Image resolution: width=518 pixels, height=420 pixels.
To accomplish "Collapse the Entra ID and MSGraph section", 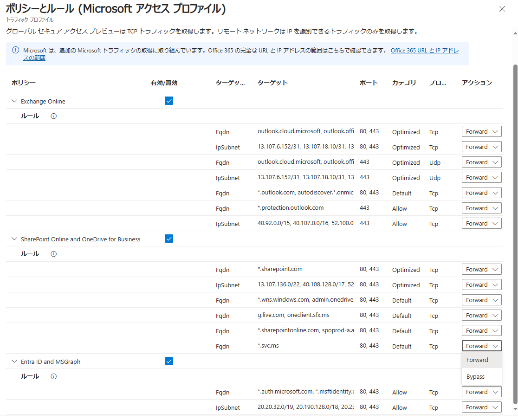I will 13,361.
